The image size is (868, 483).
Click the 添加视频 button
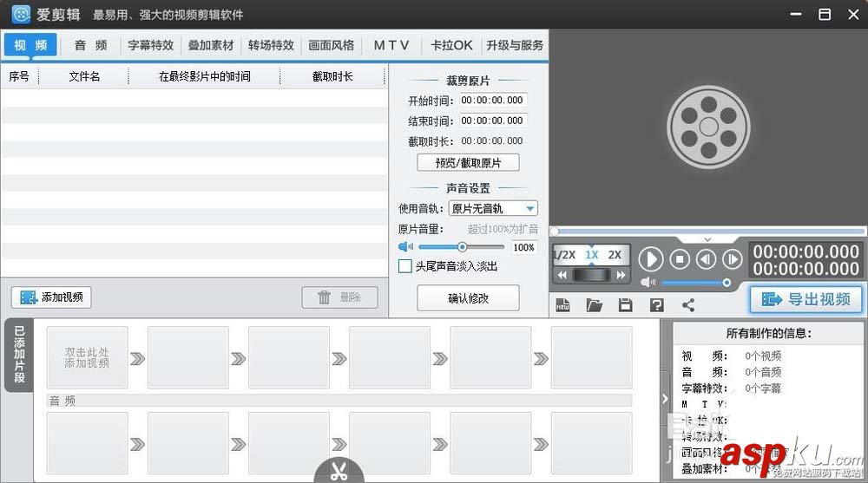tap(51, 297)
